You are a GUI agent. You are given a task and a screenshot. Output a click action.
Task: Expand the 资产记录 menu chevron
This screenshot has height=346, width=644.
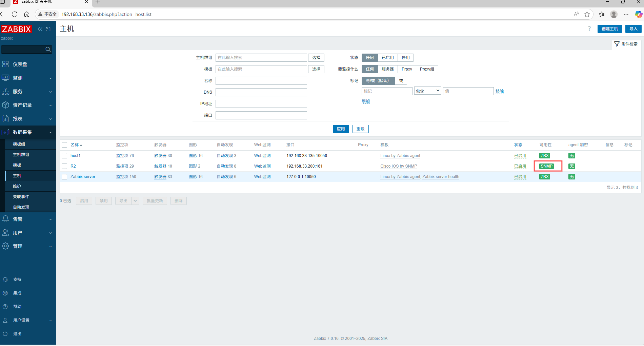[x=51, y=105]
